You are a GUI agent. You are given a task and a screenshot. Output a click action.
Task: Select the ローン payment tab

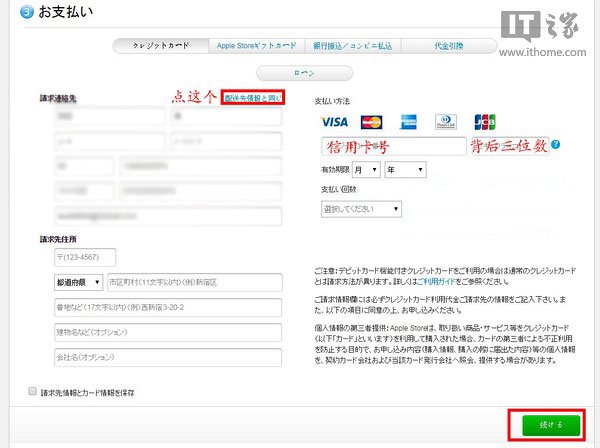[304, 73]
